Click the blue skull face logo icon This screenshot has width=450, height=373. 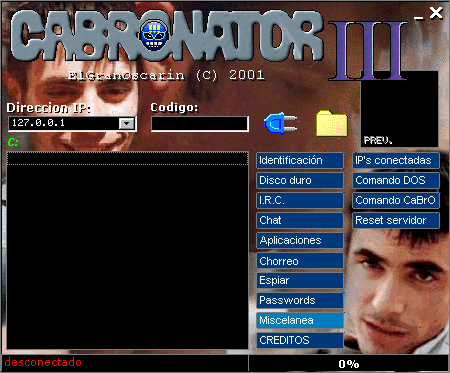coord(153,35)
